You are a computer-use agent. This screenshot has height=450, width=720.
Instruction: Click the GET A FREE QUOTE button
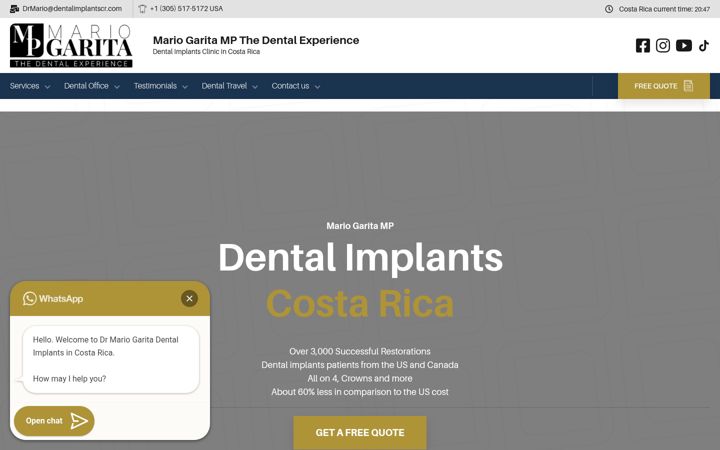[360, 433]
